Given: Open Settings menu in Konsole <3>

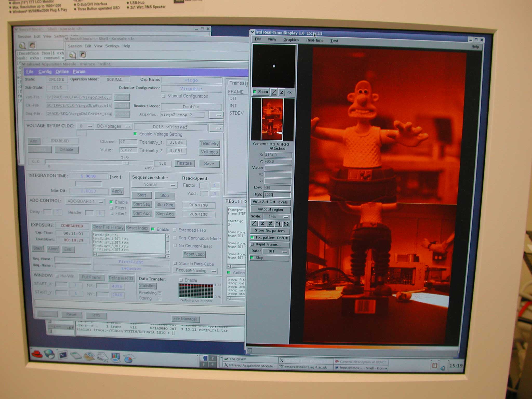Looking at the screenshot, I should coord(112,46).
